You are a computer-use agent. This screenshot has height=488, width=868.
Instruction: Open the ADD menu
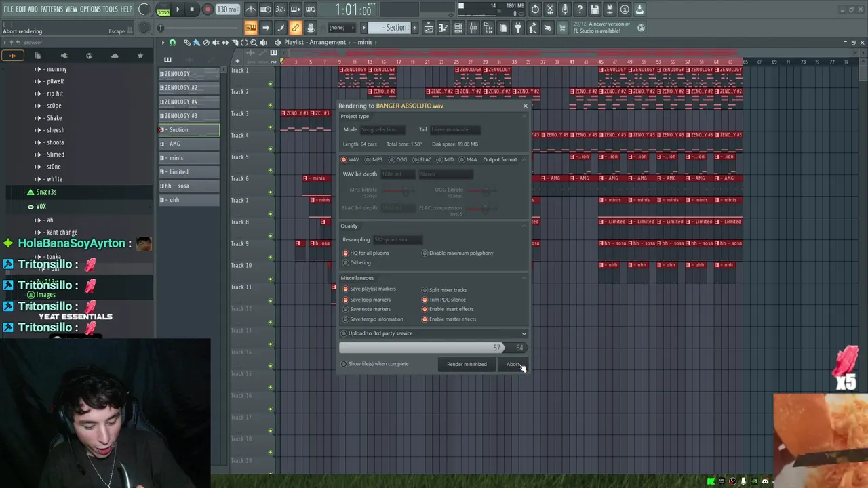click(33, 9)
